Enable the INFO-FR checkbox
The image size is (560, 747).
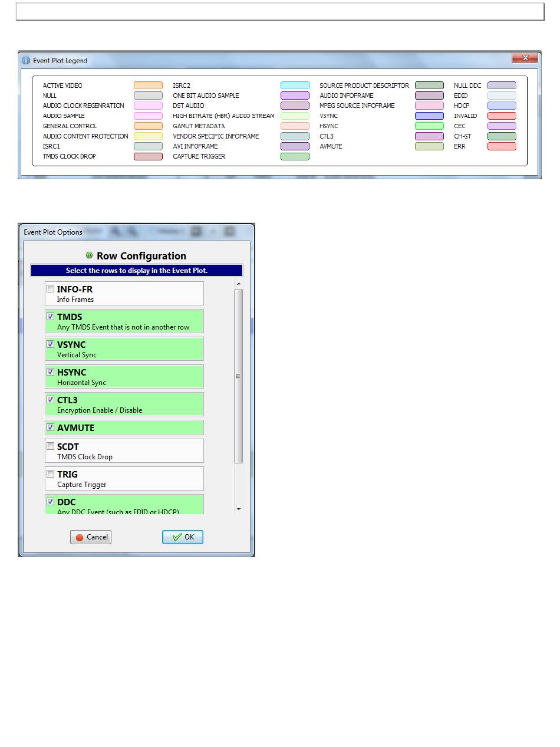pos(51,289)
